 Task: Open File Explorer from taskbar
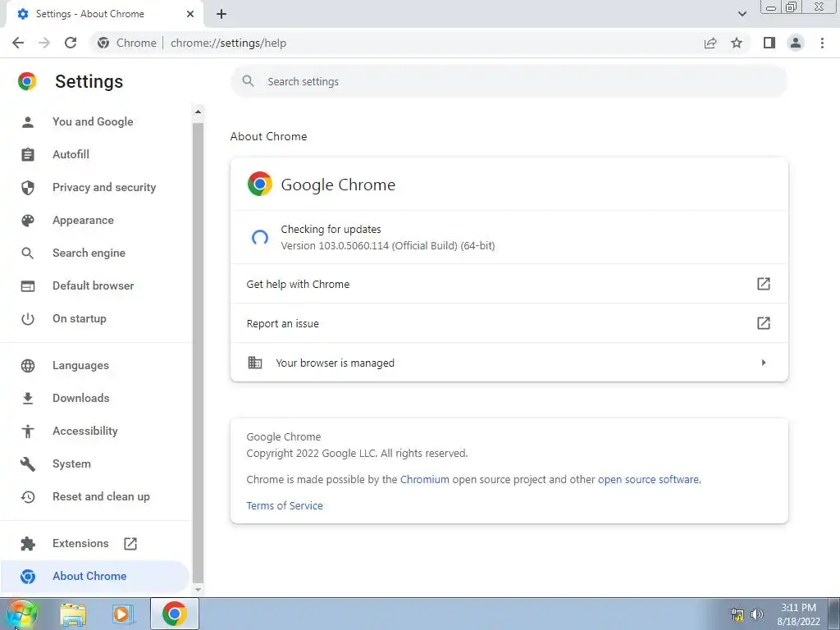pos(73,614)
